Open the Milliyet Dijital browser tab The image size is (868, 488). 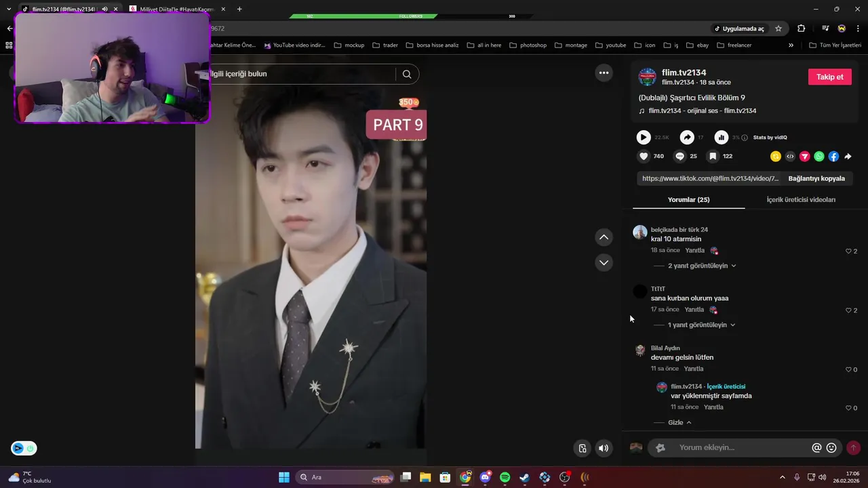[x=176, y=9]
